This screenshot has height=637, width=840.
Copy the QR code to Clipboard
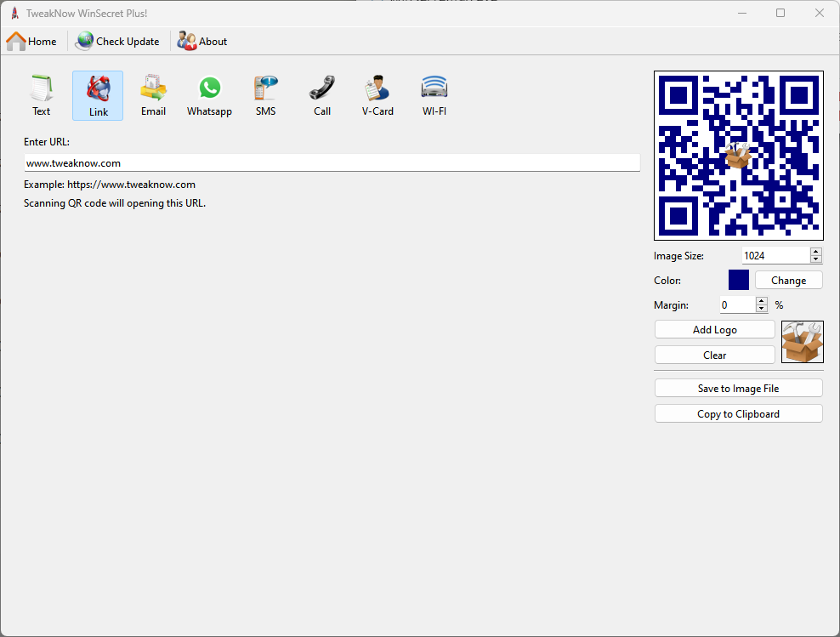[x=738, y=413]
